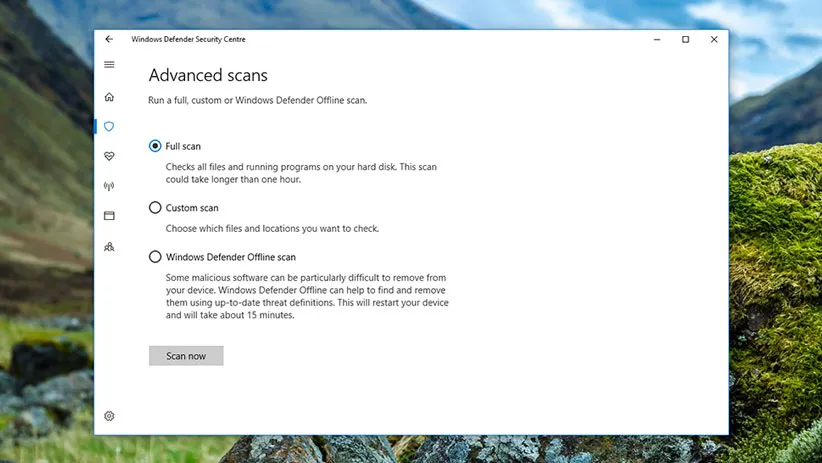Open Settings gear at sidebar bottom
Image resolution: width=822 pixels, height=463 pixels.
click(x=109, y=416)
